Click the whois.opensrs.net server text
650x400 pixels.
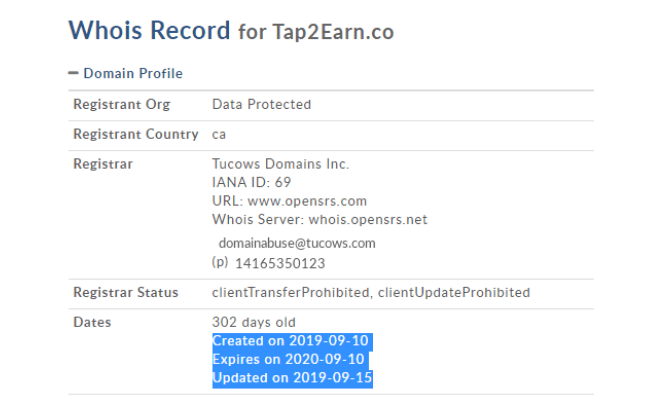point(368,219)
